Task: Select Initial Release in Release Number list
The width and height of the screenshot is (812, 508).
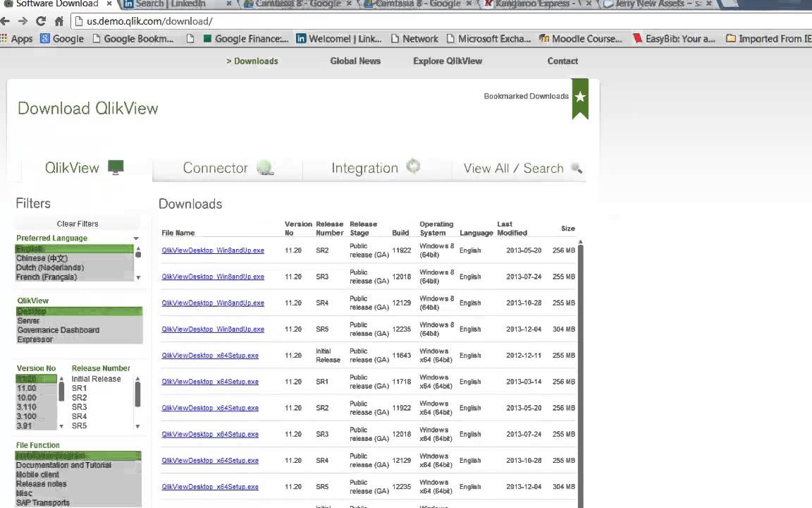Action: (97, 379)
